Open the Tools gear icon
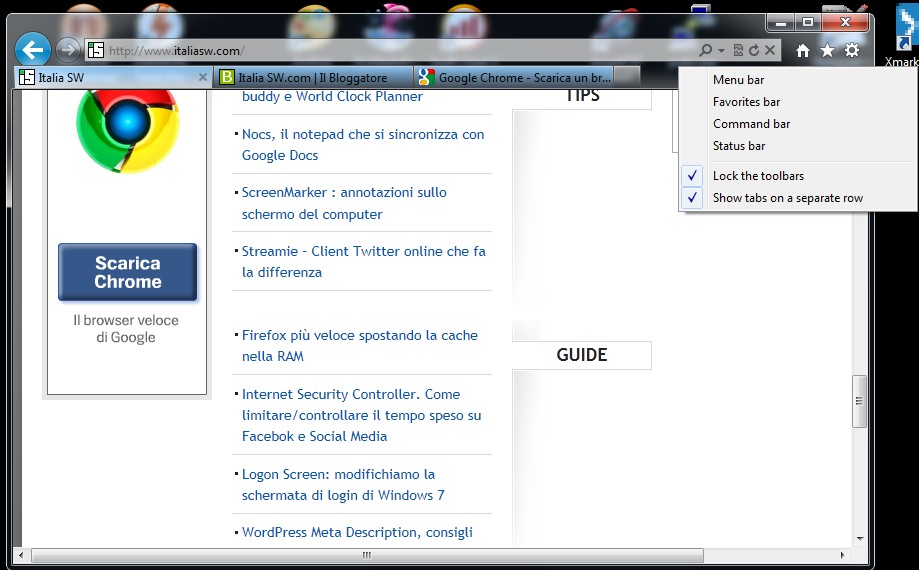Image resolution: width=919 pixels, height=570 pixels. pyautogui.click(x=852, y=50)
